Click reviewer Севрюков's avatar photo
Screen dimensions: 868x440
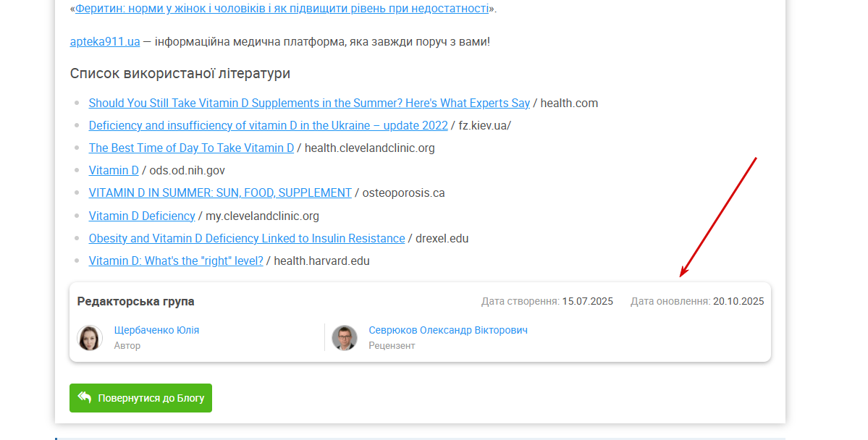(x=345, y=338)
